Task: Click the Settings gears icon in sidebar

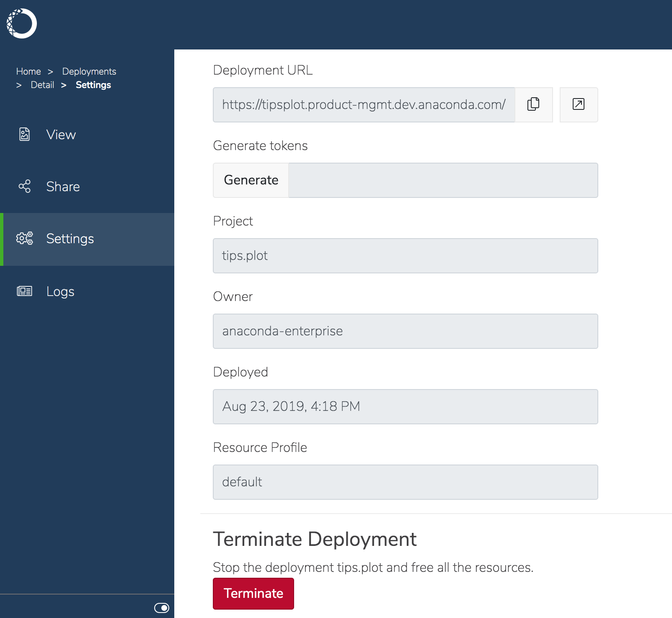Action: click(25, 238)
